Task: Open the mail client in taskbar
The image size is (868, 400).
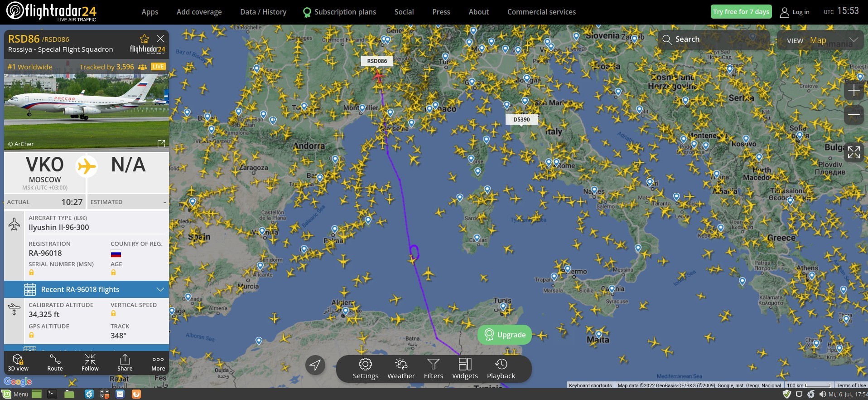Action: 120,394
